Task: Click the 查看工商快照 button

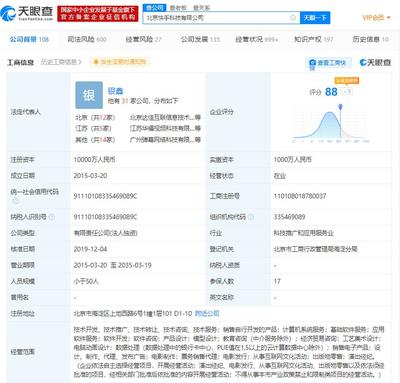Action: click(327, 64)
